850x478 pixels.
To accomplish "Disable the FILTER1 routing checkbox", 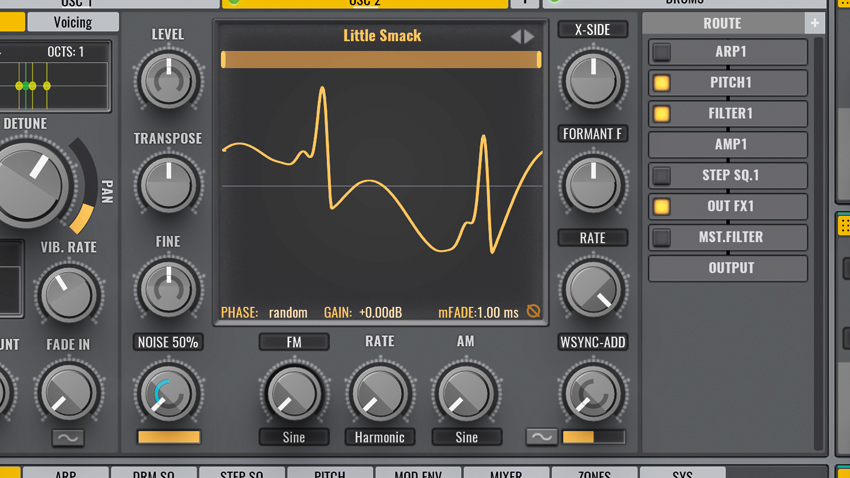I will (661, 114).
